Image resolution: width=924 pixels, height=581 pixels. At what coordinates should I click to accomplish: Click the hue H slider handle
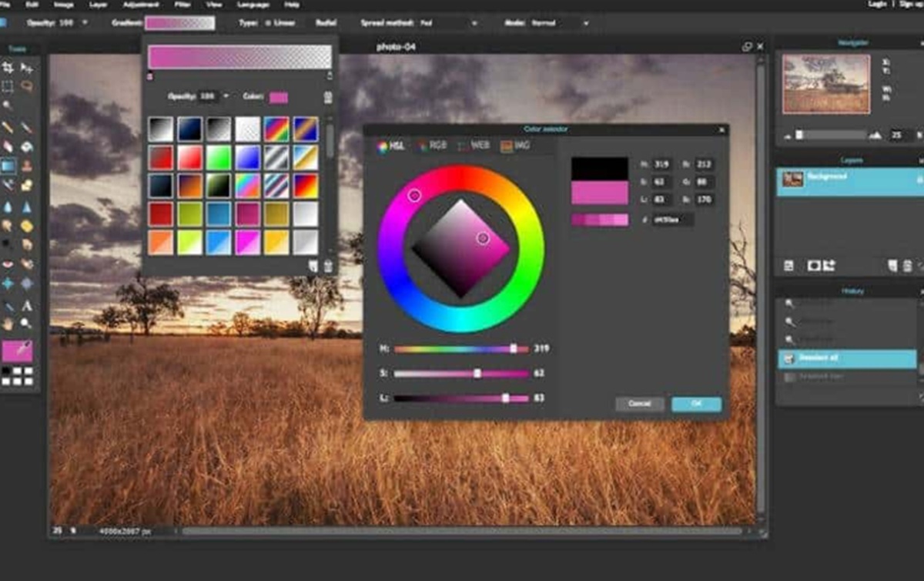(x=514, y=349)
